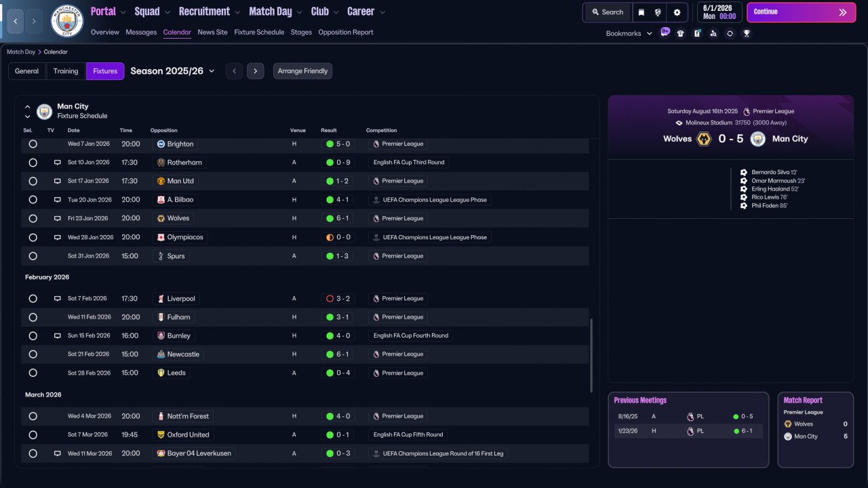Click the Arrange Friendly button

point(302,71)
